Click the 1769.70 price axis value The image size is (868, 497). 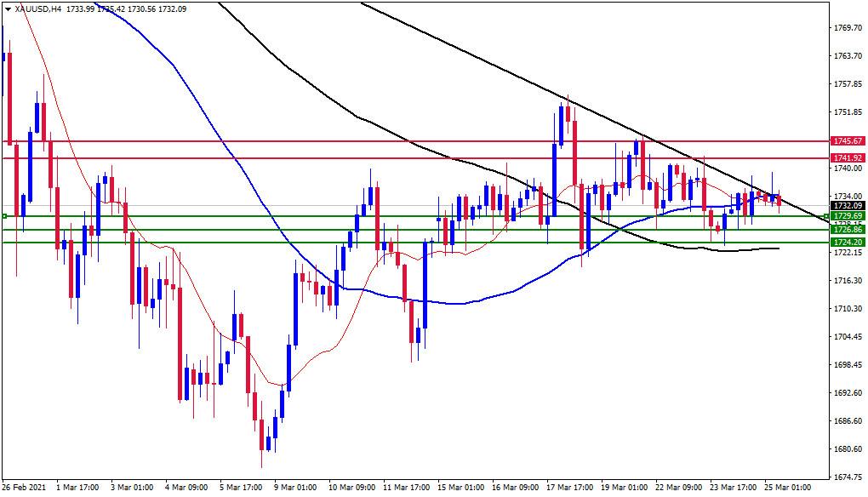[x=848, y=28]
